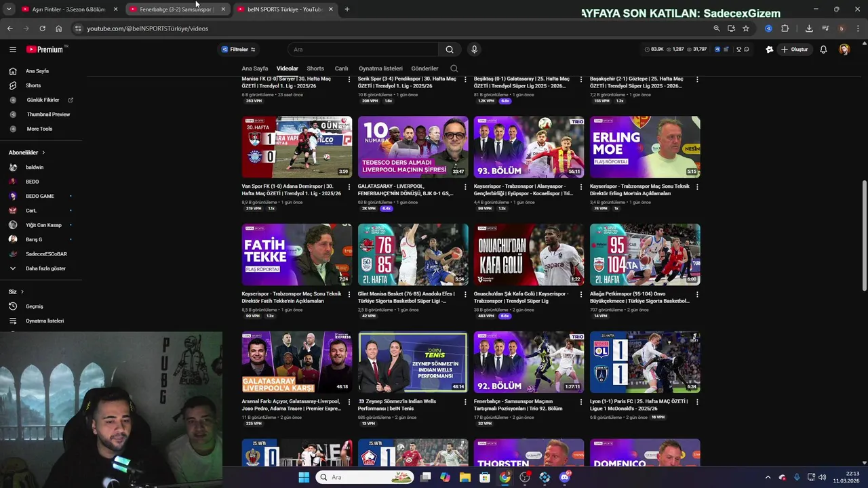Open browser downloads
868x488 pixels.
(809, 28)
